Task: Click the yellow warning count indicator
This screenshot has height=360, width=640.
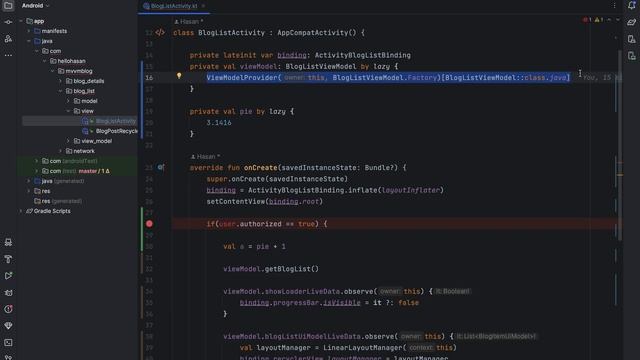Action: (599, 20)
